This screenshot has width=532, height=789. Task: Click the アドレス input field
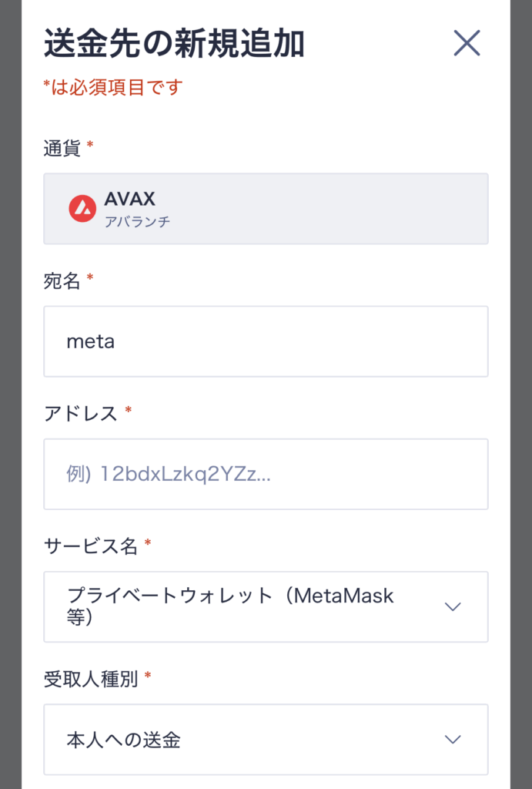(x=266, y=474)
